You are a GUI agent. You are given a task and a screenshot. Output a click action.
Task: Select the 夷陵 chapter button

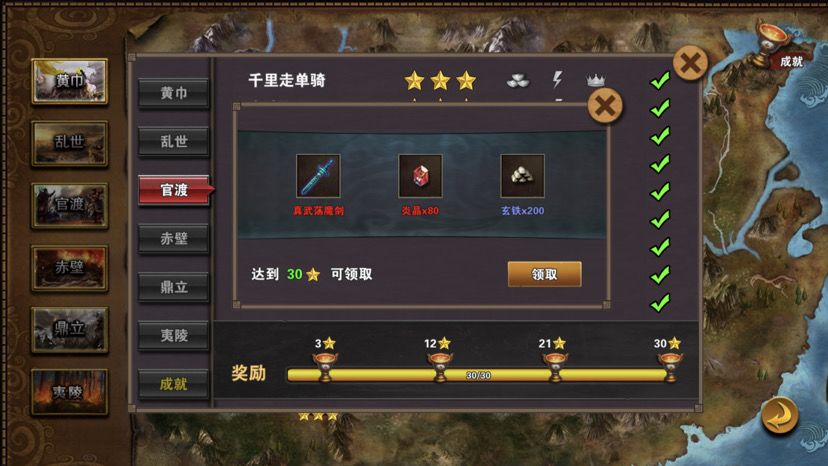pos(173,335)
